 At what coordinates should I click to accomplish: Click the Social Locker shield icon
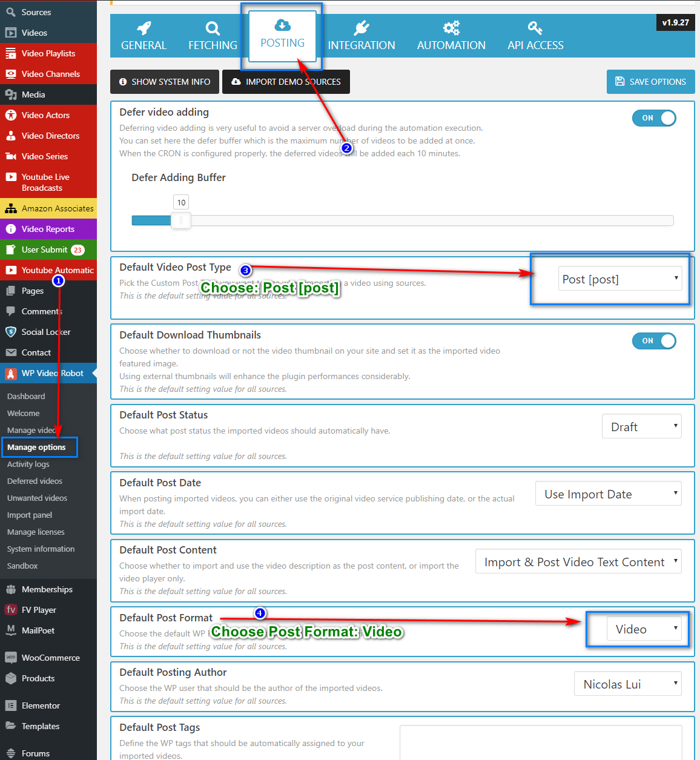11,332
